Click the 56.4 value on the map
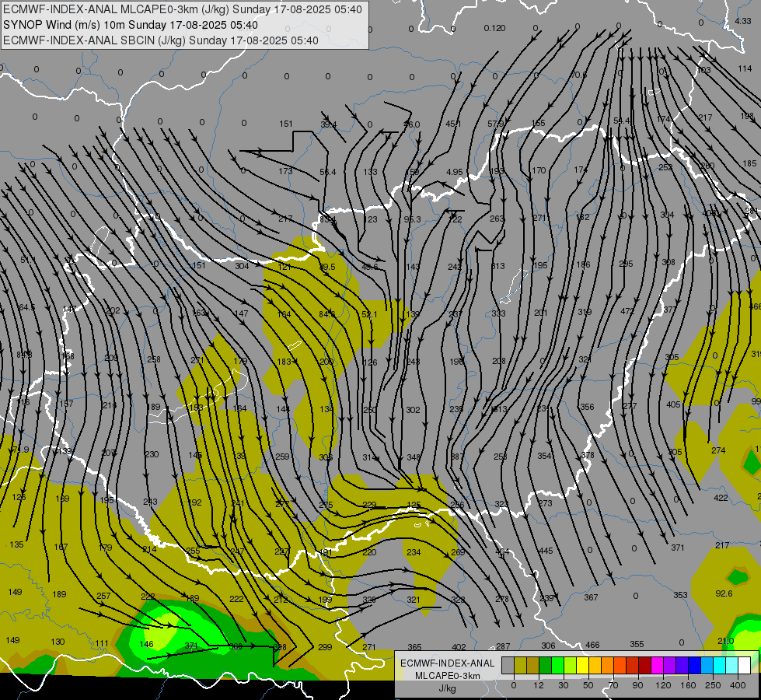Screen dimensions: 761x700 click(x=327, y=172)
